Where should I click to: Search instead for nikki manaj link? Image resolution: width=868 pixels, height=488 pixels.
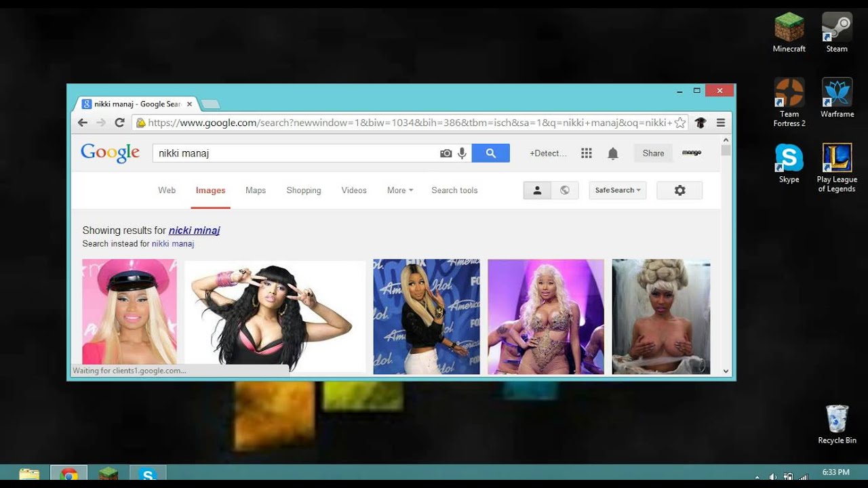tap(173, 244)
